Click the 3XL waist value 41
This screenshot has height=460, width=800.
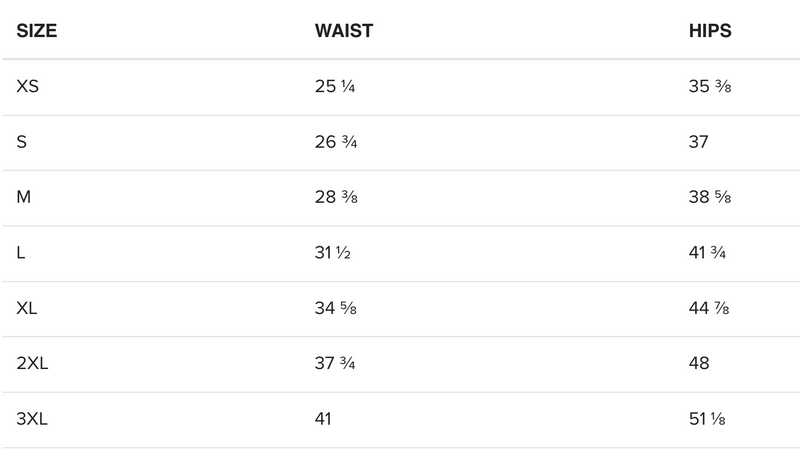(325, 419)
